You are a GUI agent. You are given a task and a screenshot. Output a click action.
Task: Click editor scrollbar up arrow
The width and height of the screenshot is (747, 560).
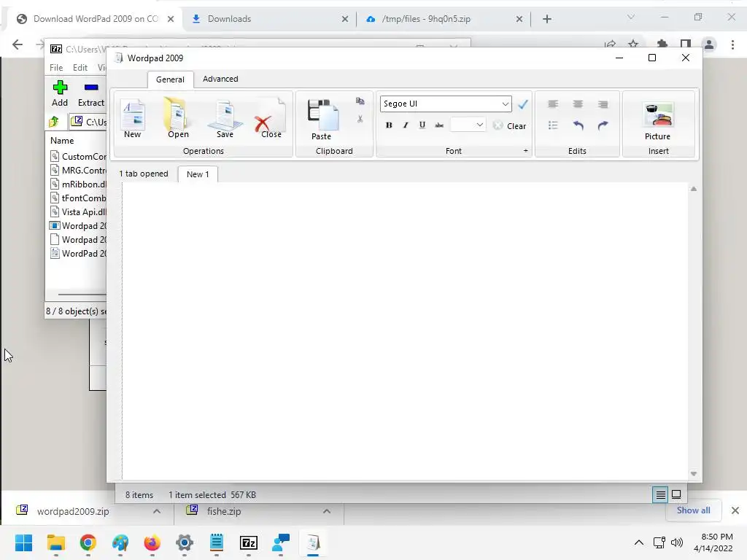pyautogui.click(x=694, y=189)
